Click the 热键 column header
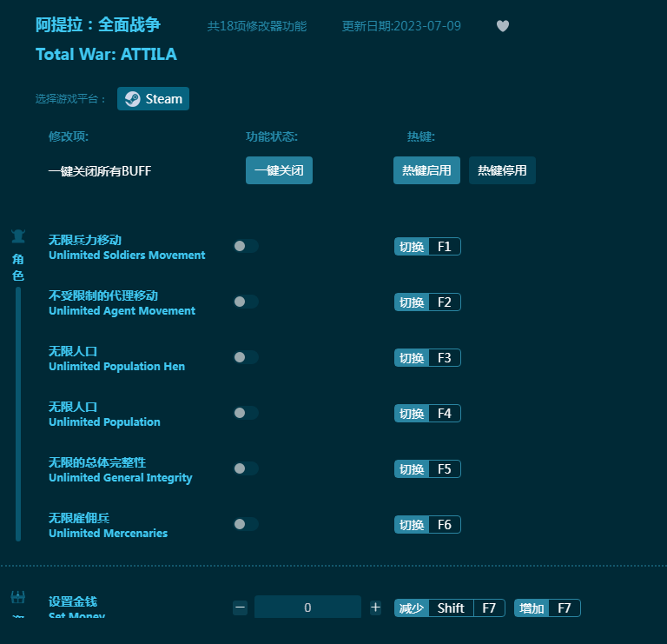The image size is (667, 644). point(420,136)
